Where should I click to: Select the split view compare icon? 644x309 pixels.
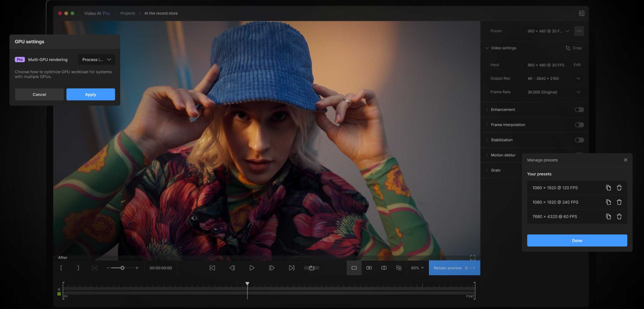[x=384, y=268]
